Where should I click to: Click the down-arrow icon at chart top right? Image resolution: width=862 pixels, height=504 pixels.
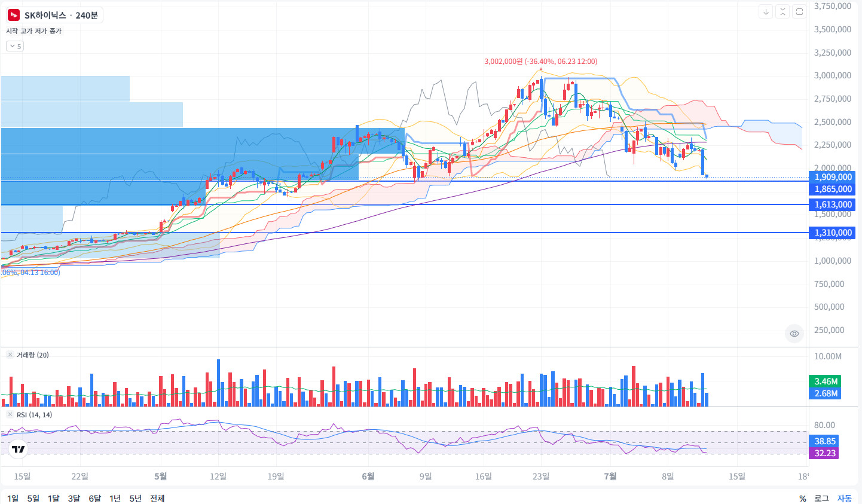click(x=766, y=11)
